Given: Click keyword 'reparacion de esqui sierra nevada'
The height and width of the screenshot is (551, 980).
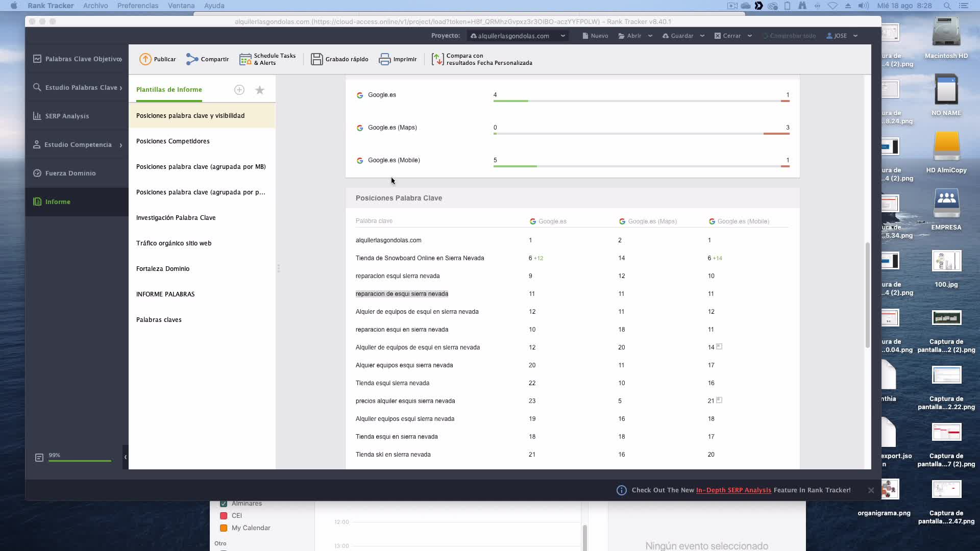Looking at the screenshot, I should pos(402,294).
